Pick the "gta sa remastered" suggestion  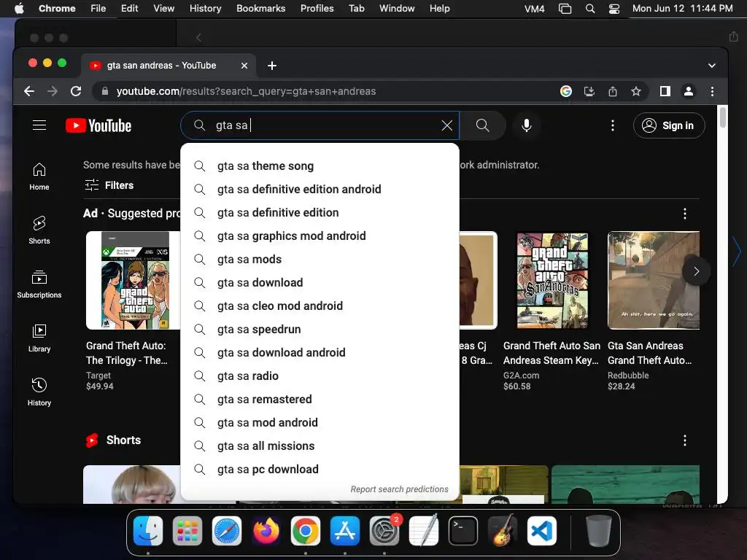320,400
